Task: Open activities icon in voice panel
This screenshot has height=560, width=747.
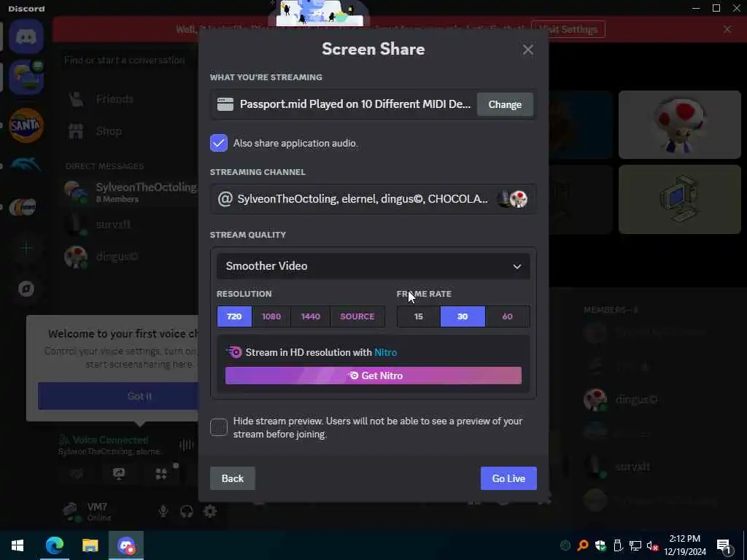Action: 161,472
